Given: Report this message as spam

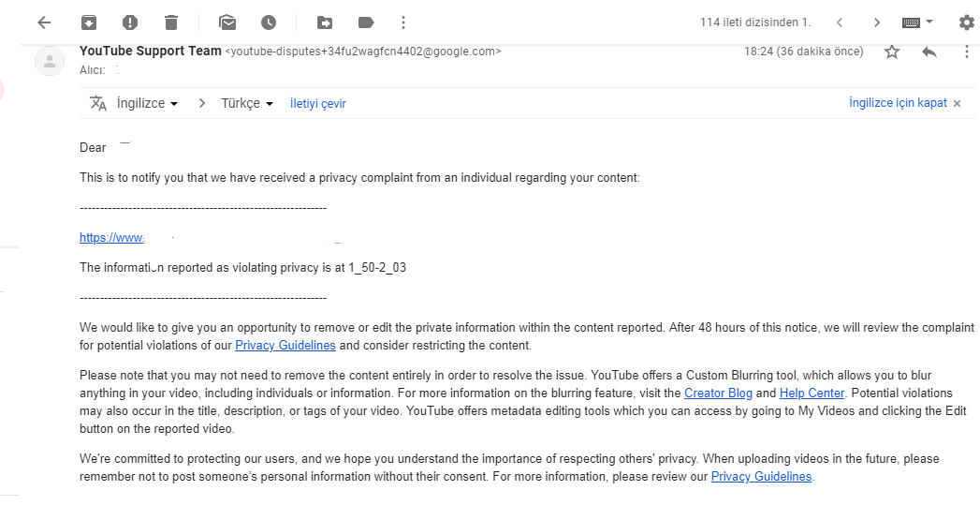Looking at the screenshot, I should [x=129, y=22].
